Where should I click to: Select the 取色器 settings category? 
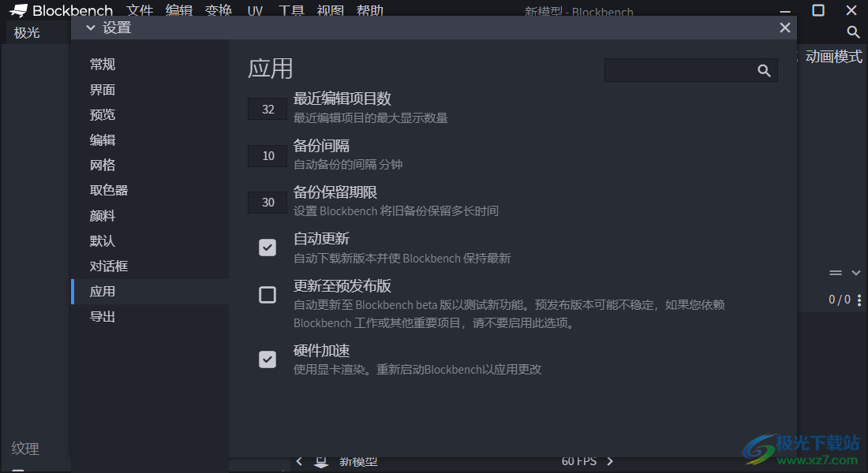click(x=149, y=190)
